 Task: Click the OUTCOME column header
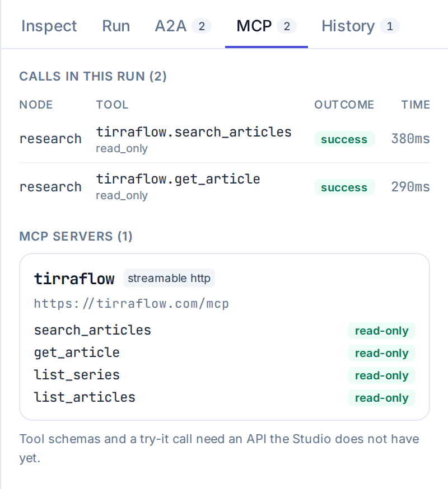pyautogui.click(x=344, y=105)
